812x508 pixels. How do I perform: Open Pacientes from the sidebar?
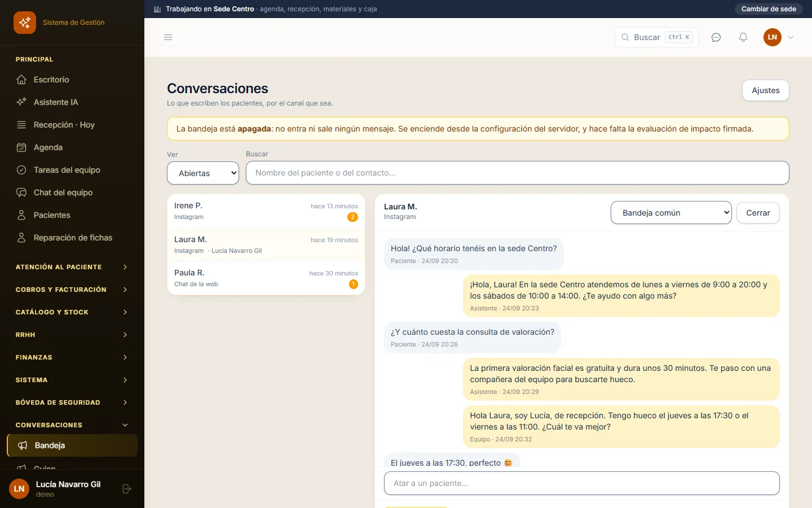pos(72,215)
